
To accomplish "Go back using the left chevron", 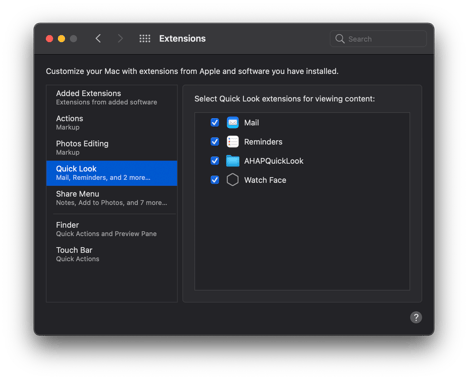I will coord(98,39).
